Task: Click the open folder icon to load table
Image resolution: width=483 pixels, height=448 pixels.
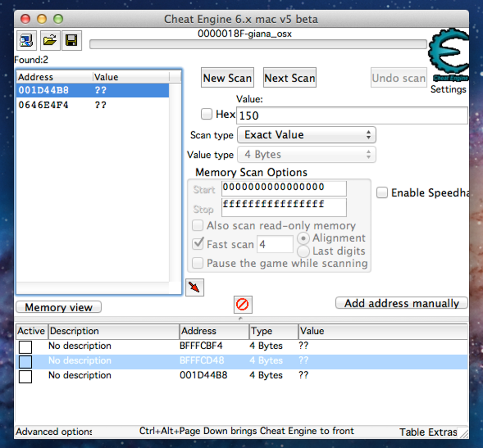Action: pos(50,40)
